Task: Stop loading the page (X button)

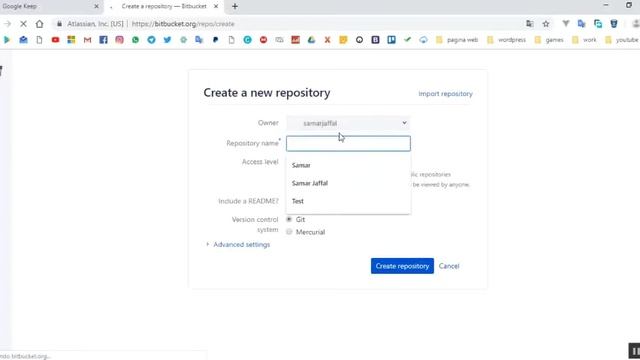Action: [23, 24]
